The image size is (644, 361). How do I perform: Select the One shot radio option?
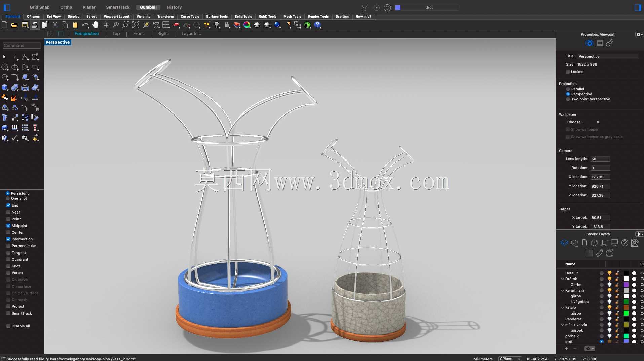[x=8, y=198]
